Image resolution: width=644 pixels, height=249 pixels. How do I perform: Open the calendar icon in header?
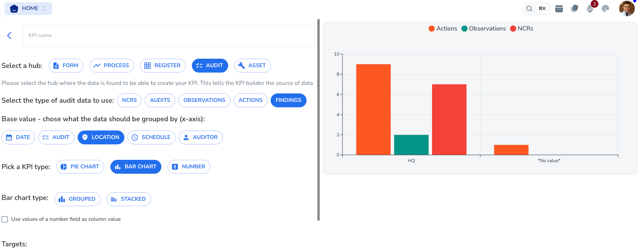[559, 8]
